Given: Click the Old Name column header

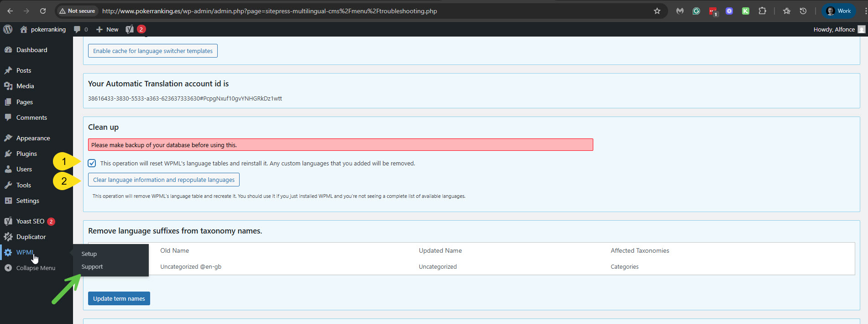Looking at the screenshot, I should click(175, 250).
